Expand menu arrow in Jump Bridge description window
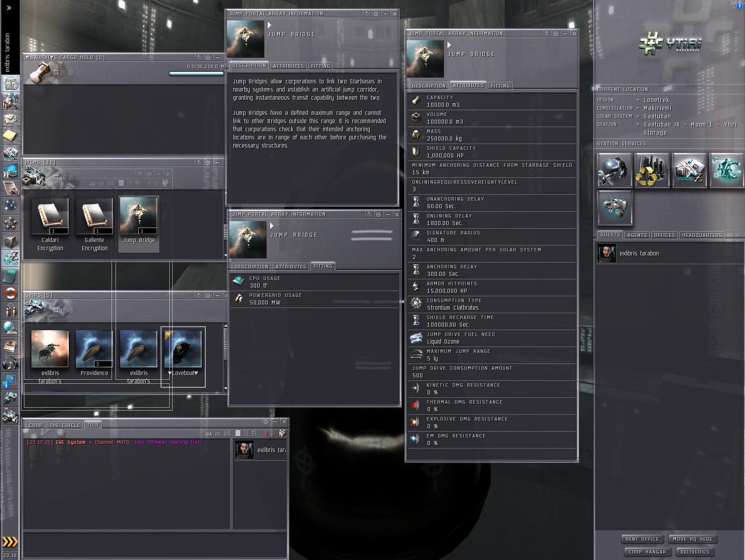The width and height of the screenshot is (745, 560). tap(270, 25)
